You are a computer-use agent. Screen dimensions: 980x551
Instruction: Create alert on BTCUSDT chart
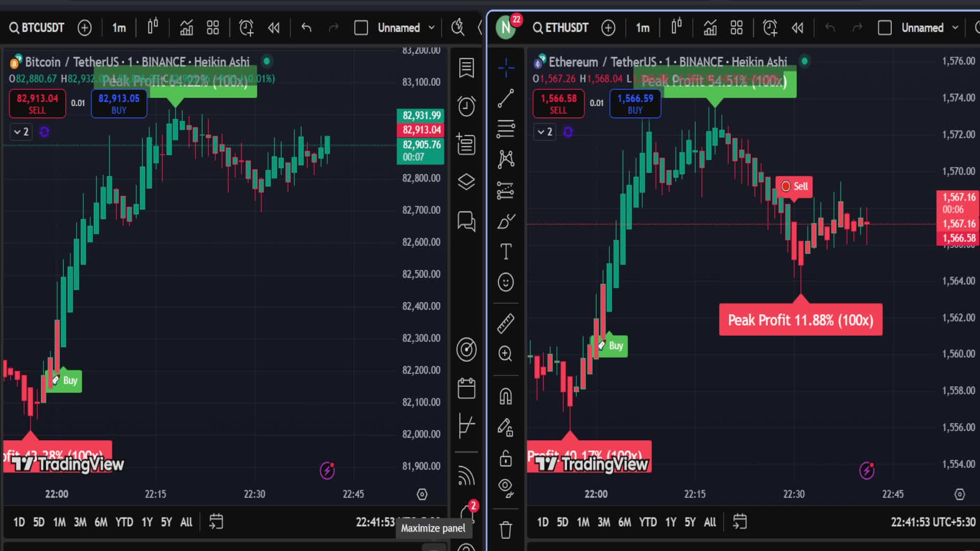click(x=247, y=28)
